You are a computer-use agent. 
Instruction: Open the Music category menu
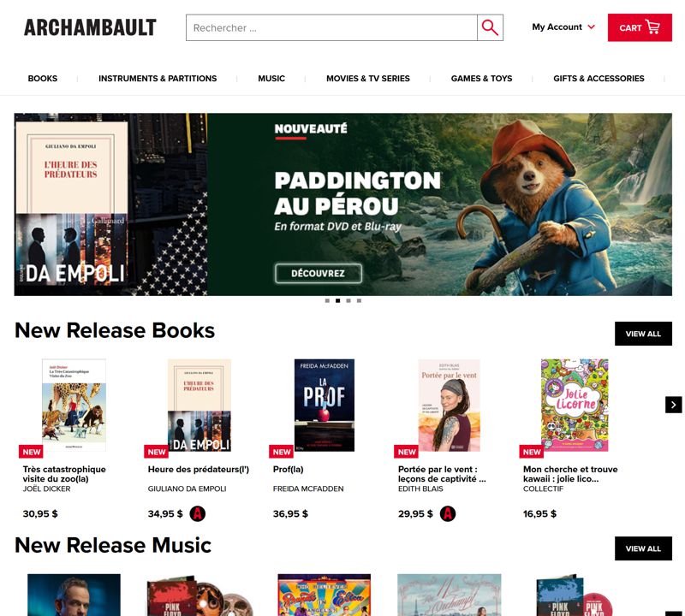(x=271, y=79)
